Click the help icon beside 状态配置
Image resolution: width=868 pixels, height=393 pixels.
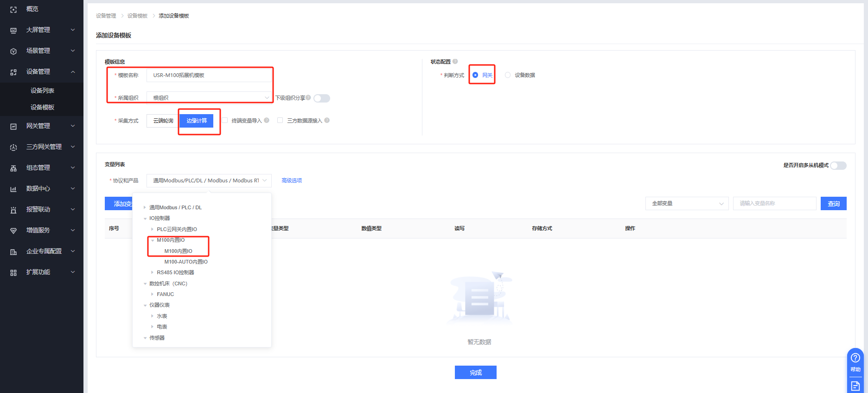point(455,61)
